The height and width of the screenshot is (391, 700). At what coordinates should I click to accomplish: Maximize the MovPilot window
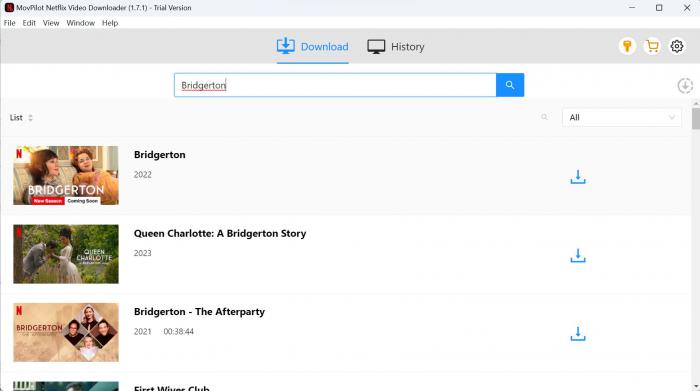point(659,8)
